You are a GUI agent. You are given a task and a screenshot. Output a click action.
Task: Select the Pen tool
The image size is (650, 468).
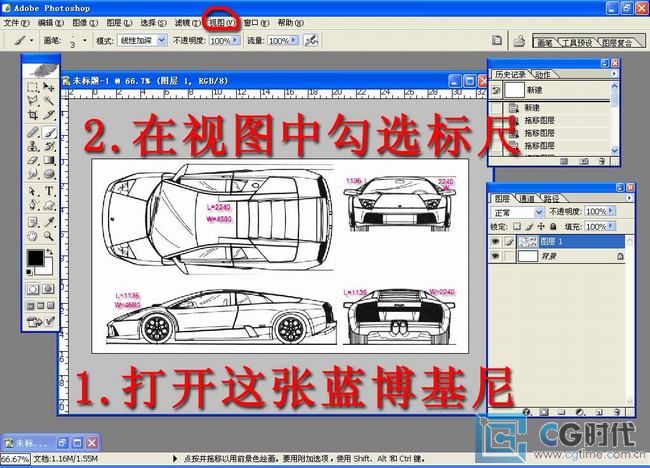[32, 205]
